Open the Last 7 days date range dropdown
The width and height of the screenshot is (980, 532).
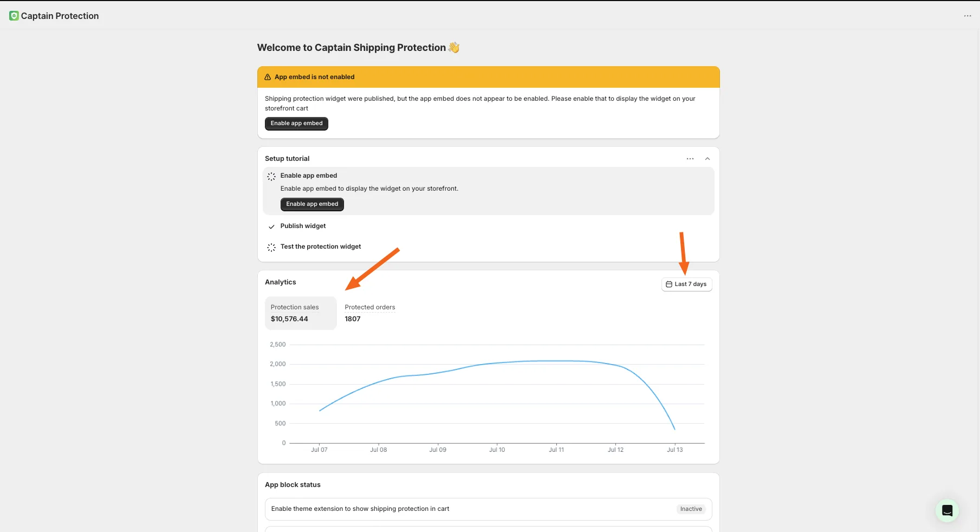pyautogui.click(x=686, y=284)
